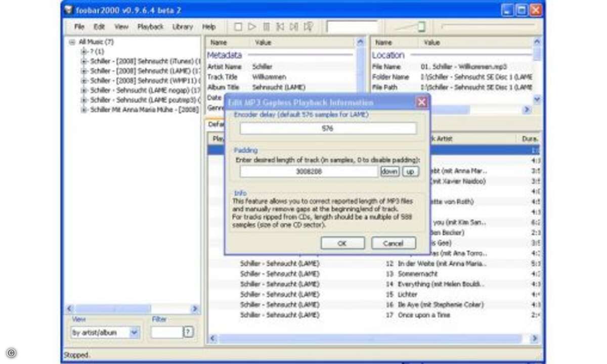Image resolution: width=607 pixels, height=364 pixels.
Task: Click the Previous track toolbar icon
Action: click(x=280, y=27)
